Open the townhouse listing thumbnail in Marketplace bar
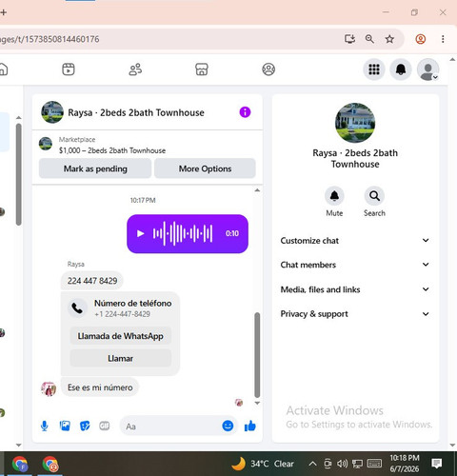Viewport: 457px width, 476px height. coord(46,144)
